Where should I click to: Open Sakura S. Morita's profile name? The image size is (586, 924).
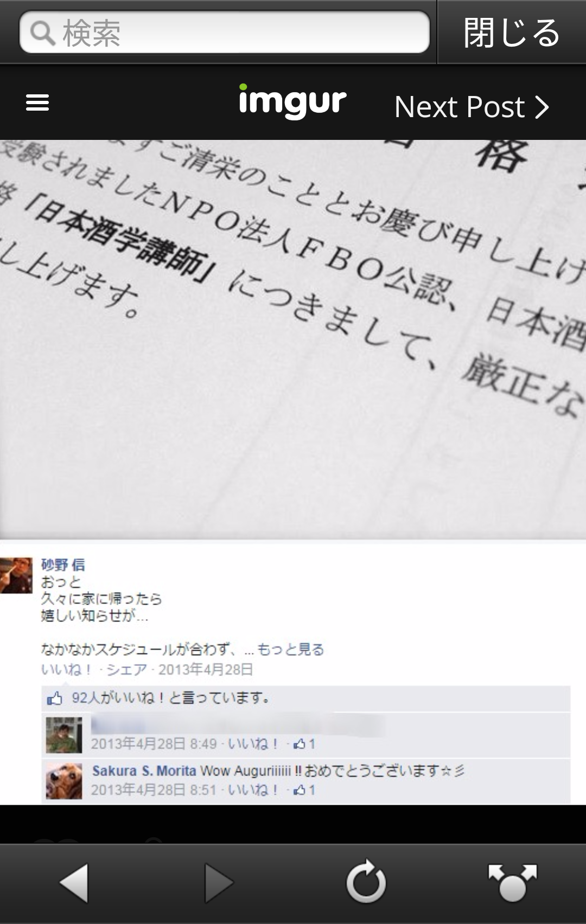click(144, 771)
